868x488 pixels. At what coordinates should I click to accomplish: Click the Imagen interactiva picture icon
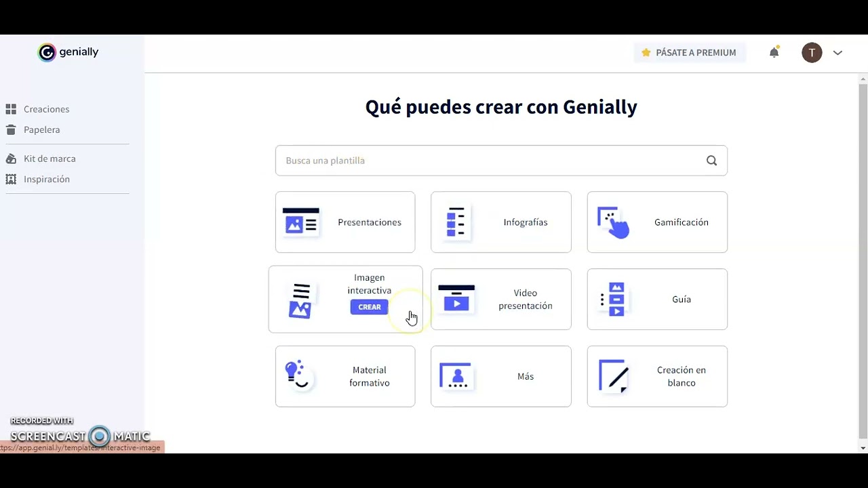[300, 301]
